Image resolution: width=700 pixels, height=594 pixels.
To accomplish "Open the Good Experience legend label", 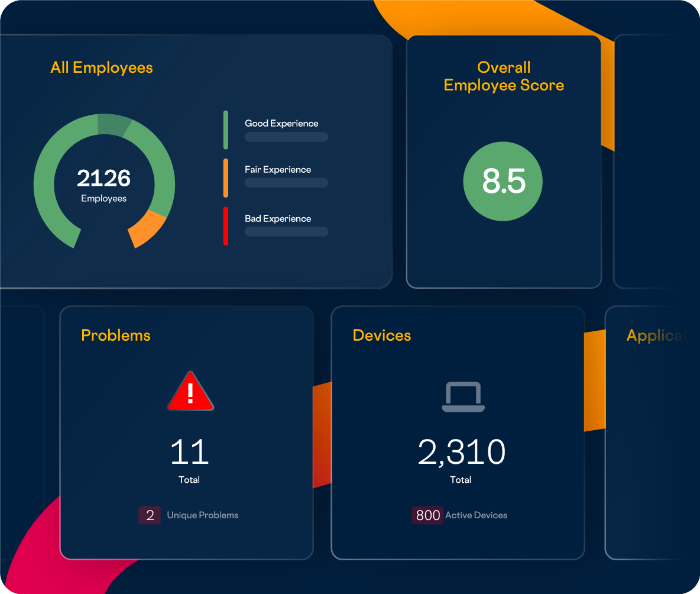I will coord(281,123).
